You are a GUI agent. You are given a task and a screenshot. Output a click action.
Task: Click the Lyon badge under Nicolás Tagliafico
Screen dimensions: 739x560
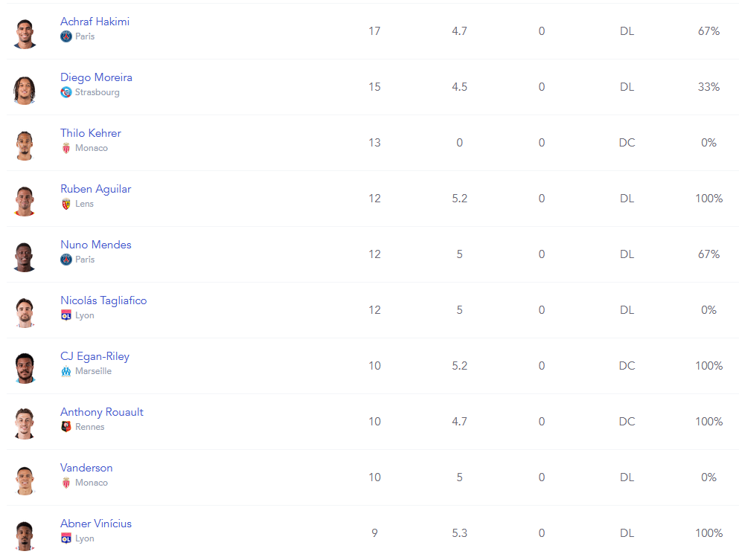click(66, 315)
